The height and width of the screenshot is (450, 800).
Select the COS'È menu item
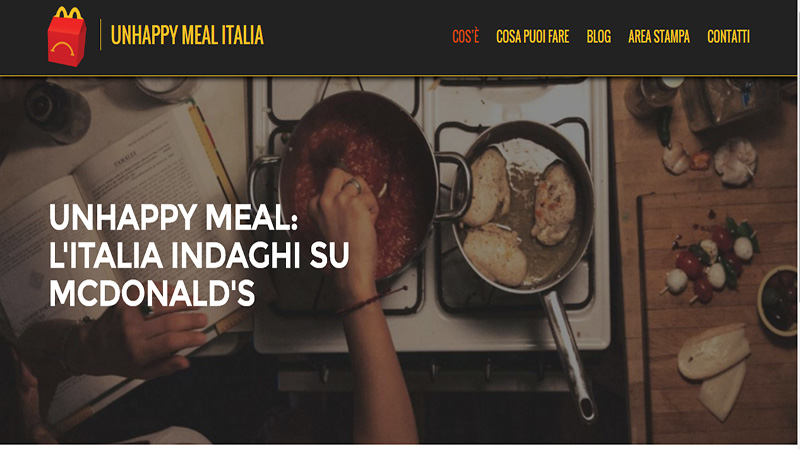pyautogui.click(x=465, y=37)
